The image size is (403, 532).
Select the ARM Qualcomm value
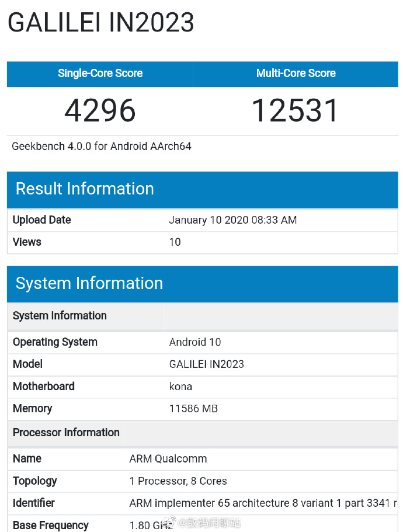click(x=168, y=459)
